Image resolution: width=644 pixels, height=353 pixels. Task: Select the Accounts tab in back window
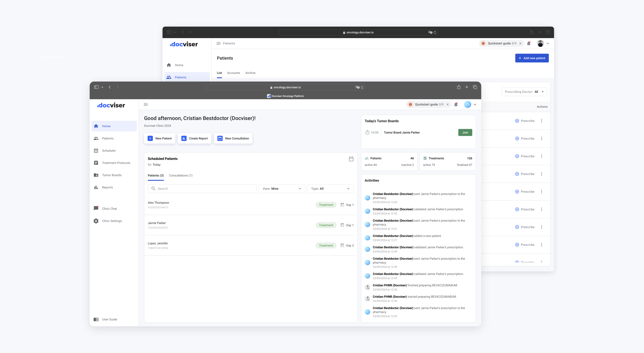coord(233,73)
